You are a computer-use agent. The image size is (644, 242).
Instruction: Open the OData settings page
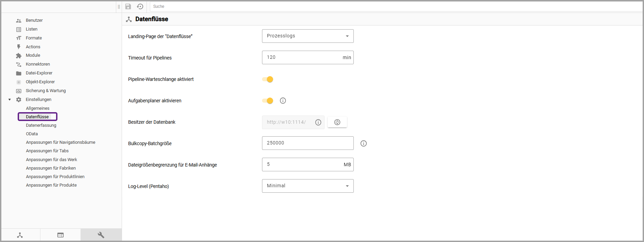(x=32, y=134)
